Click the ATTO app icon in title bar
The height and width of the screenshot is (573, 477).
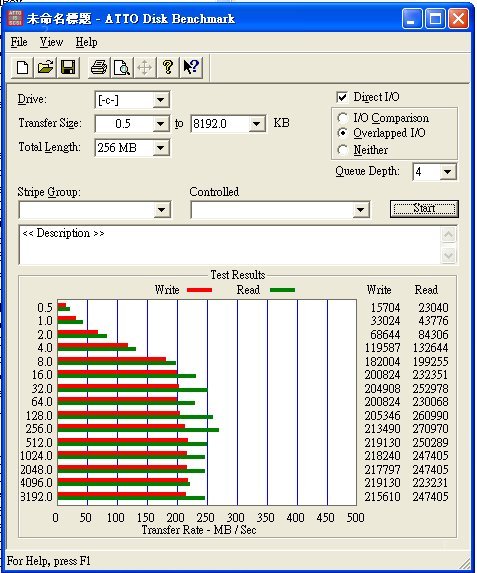[15, 18]
